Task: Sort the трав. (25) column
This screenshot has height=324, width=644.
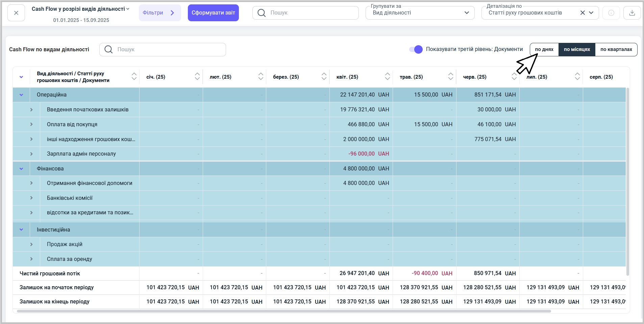Action: tap(450, 77)
